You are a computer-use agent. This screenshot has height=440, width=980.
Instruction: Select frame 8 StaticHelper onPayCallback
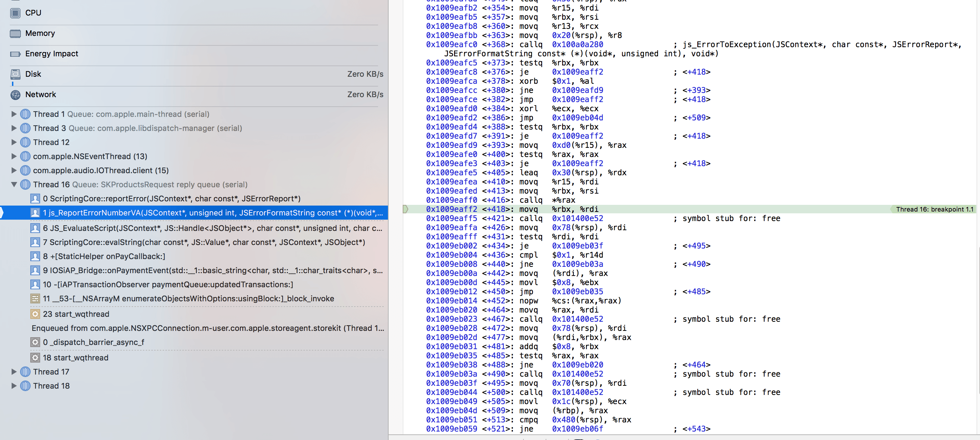click(x=104, y=256)
